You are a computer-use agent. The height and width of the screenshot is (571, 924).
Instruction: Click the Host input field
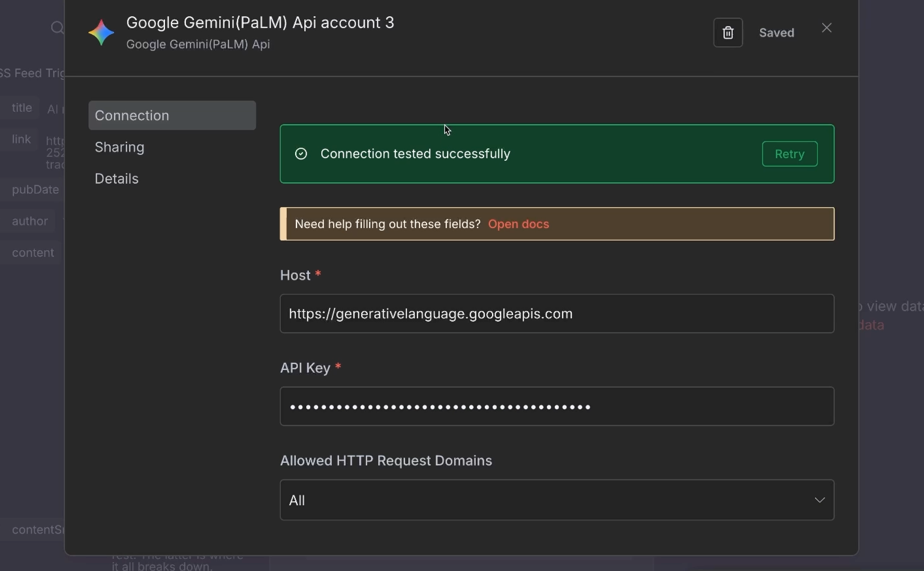point(556,313)
